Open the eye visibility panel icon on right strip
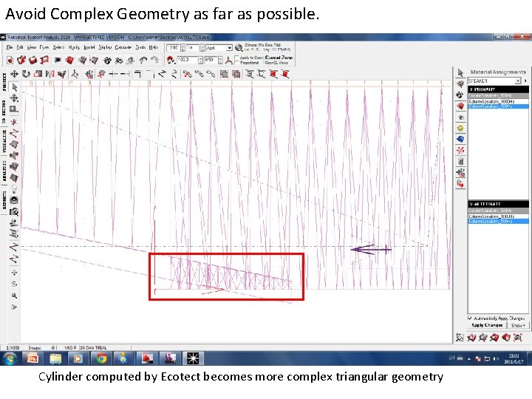Viewport: 532px width, 399px height. pyautogui.click(x=460, y=117)
